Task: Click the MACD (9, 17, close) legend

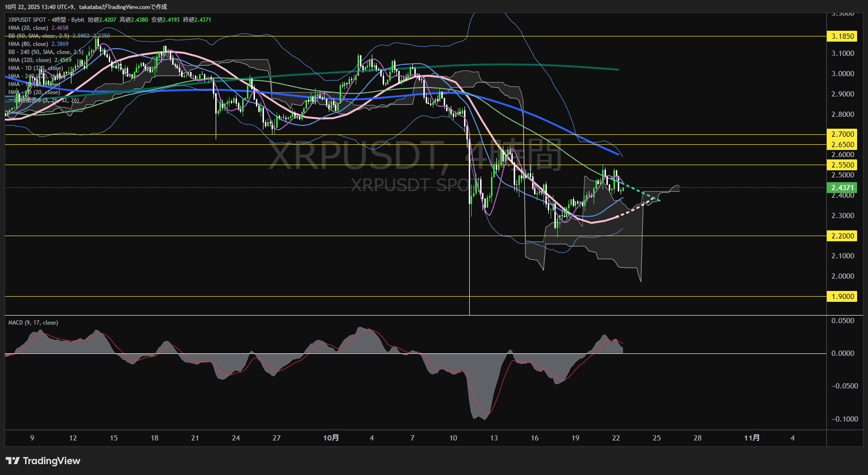Action: tap(33, 323)
